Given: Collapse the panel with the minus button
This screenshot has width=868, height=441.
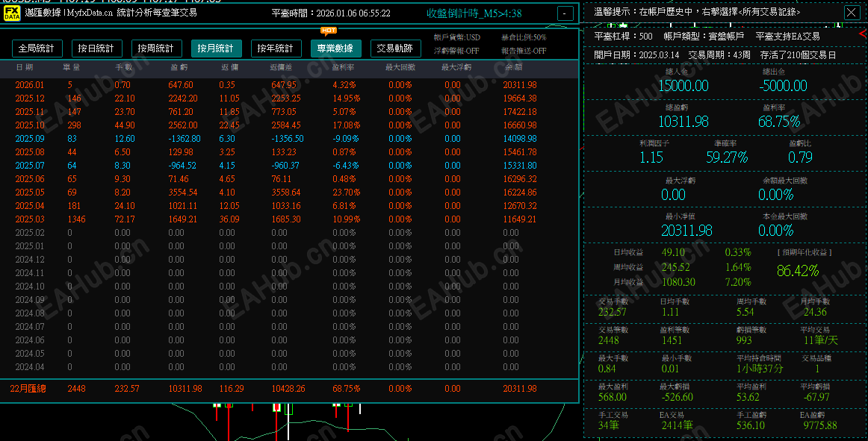Looking at the screenshot, I should (x=565, y=13).
